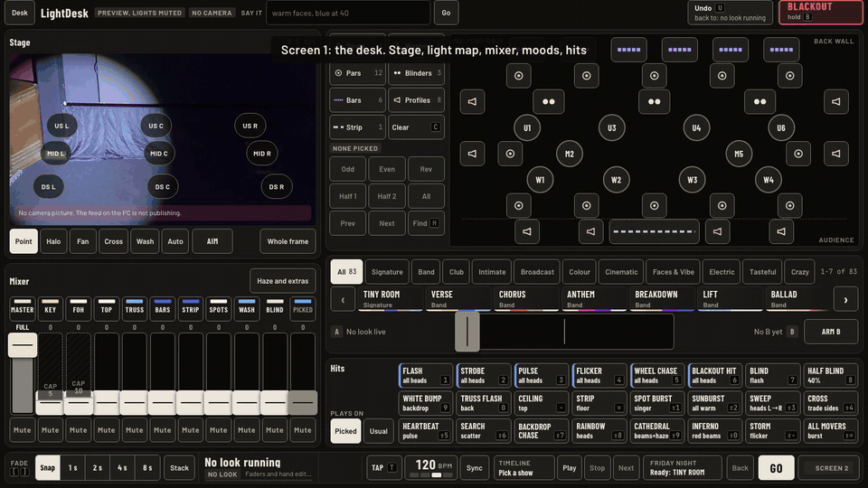Enable Halo aim mode
Screen dimensions: 868x488
click(x=53, y=241)
